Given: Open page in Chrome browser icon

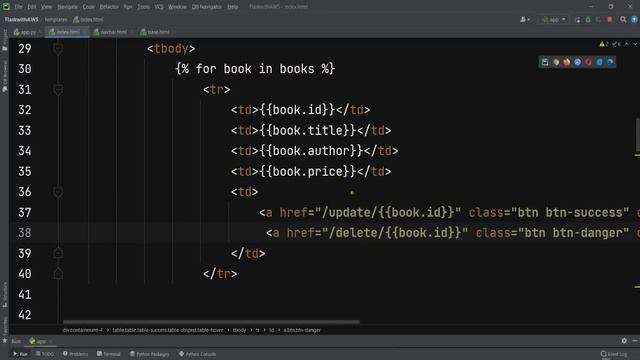Looking at the screenshot, I should (x=556, y=62).
